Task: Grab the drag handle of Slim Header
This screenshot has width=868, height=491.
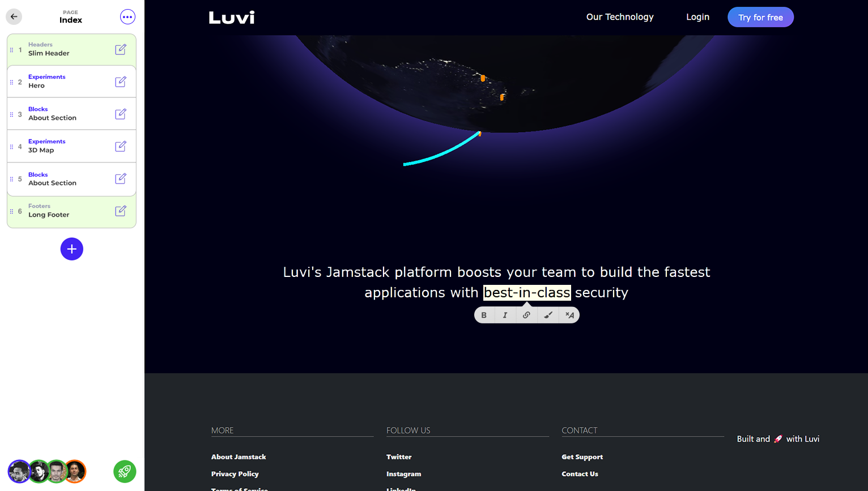Action: (x=11, y=50)
